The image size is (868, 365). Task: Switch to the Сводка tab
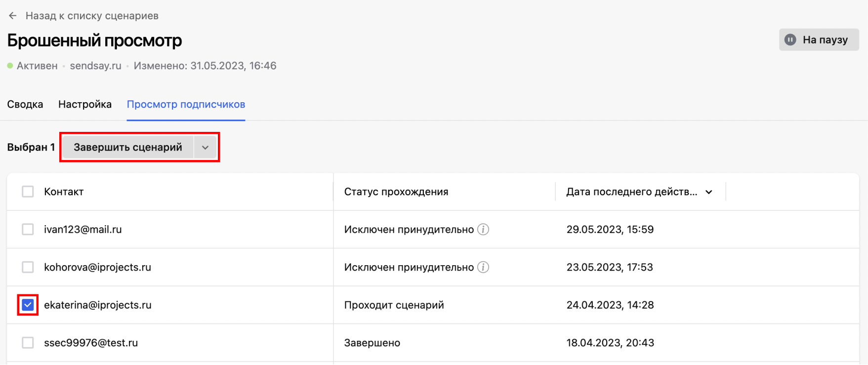coord(25,105)
